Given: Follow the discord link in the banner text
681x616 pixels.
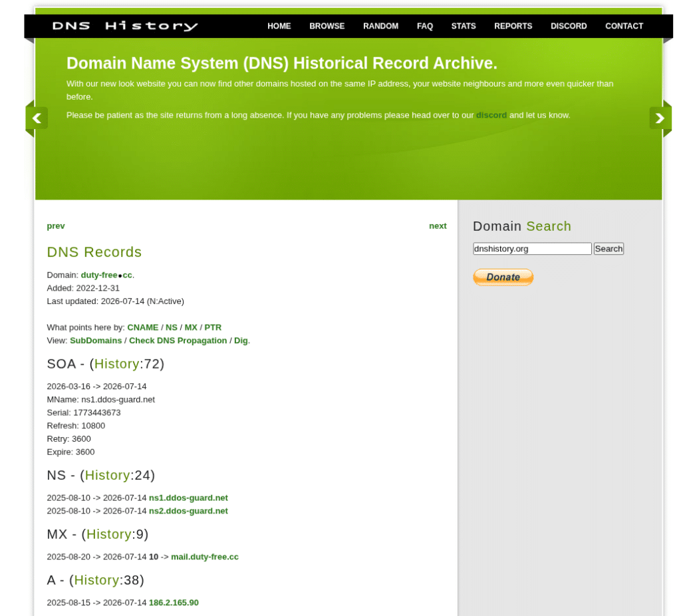Looking at the screenshot, I should click(491, 115).
